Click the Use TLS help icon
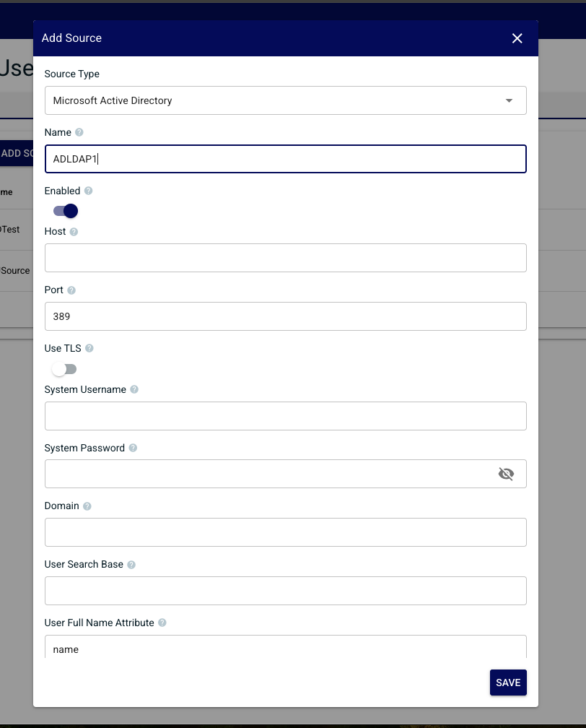The width and height of the screenshot is (586, 728). click(89, 348)
